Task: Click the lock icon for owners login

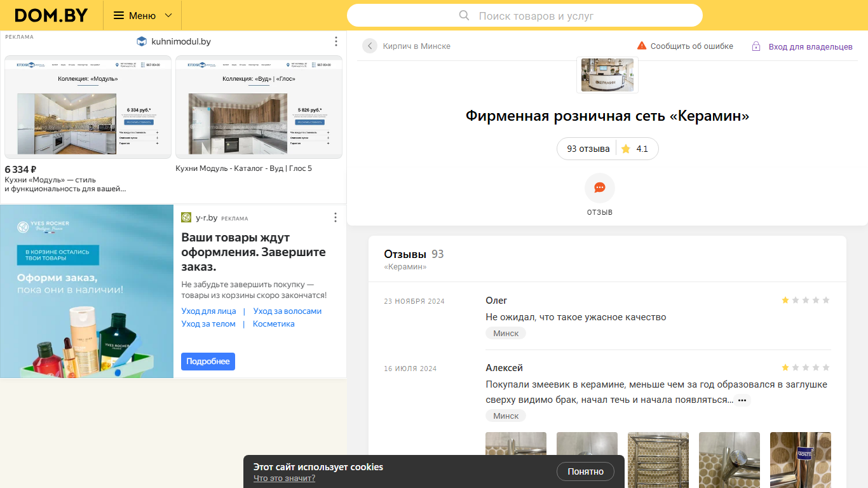Action: 756,46
